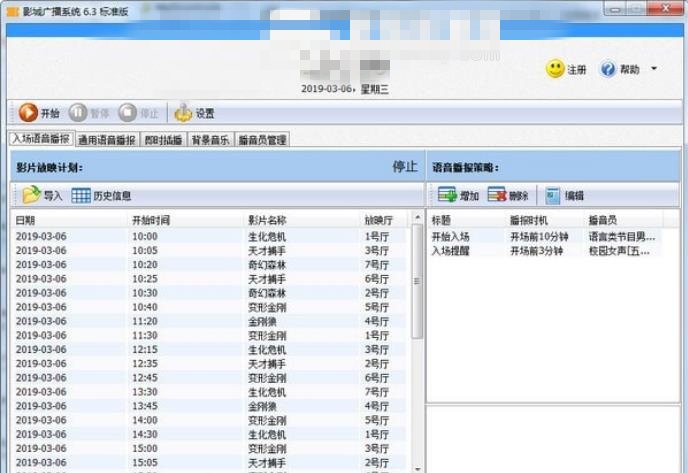This screenshot has height=473, width=688.
Task: Select the 10:30 showtime row
Action: pos(210,293)
